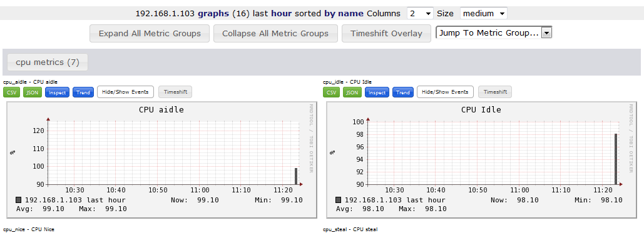Screen dimensions: 644x233
Task: Inspect the cpu_aidle graph
Action: 57,92
